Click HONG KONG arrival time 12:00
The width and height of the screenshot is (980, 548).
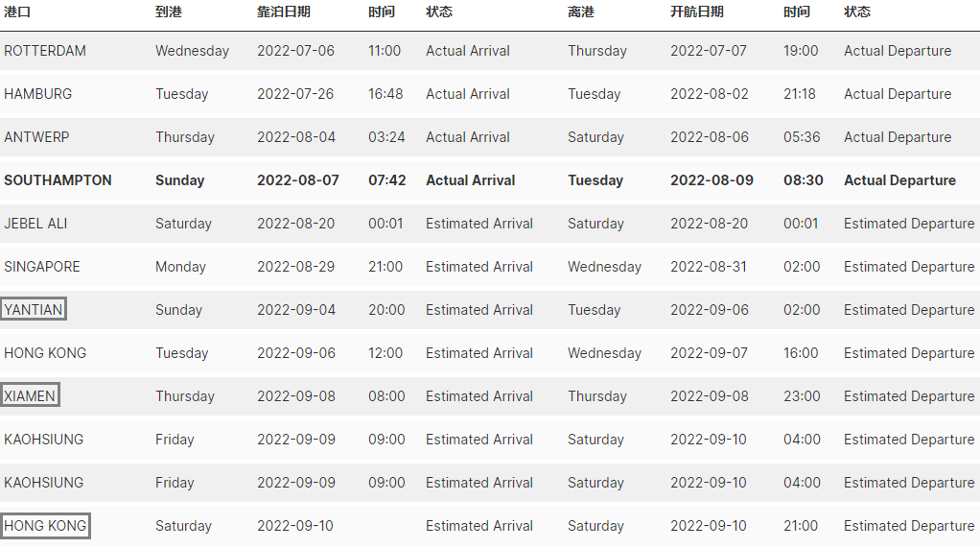385,353
